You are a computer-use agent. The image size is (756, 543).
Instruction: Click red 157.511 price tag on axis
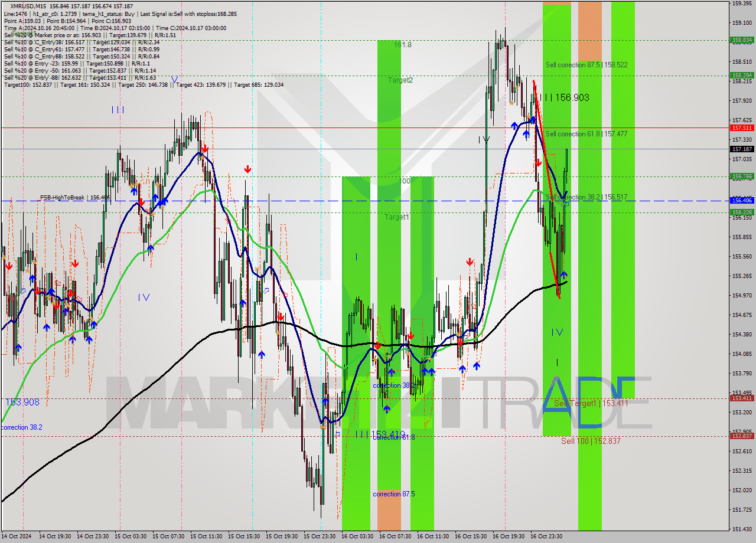pyautogui.click(x=742, y=127)
